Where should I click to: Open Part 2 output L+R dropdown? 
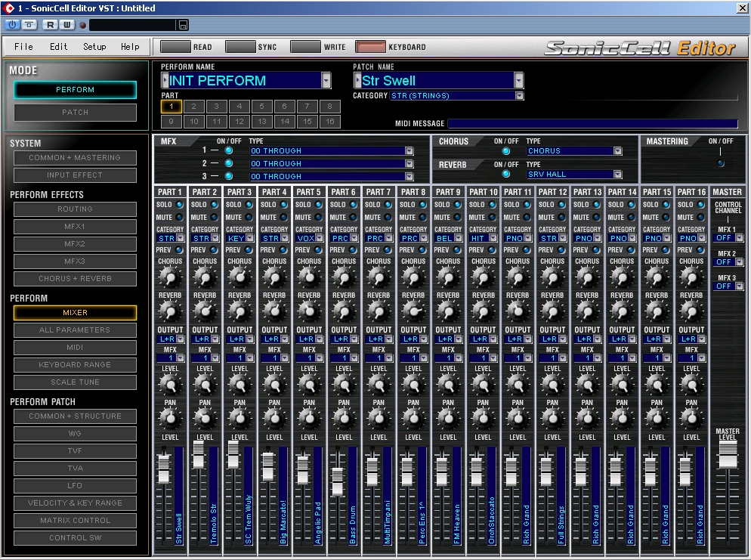click(215, 339)
